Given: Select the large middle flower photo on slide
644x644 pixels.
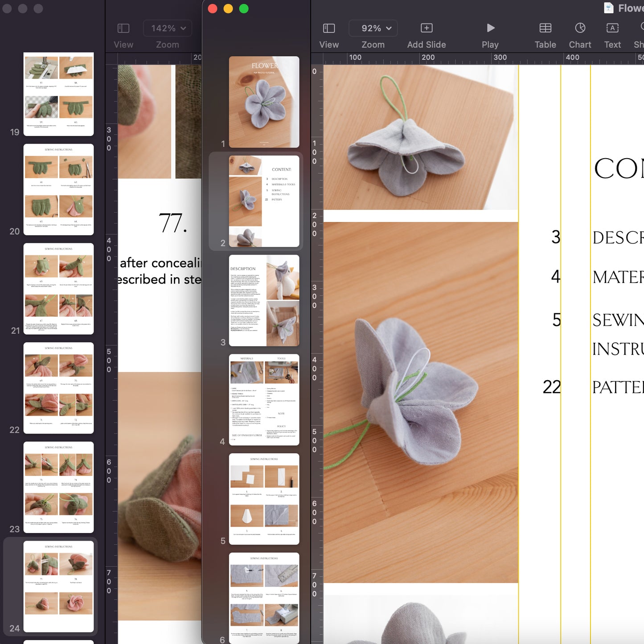Looking at the screenshot, I should [421, 402].
